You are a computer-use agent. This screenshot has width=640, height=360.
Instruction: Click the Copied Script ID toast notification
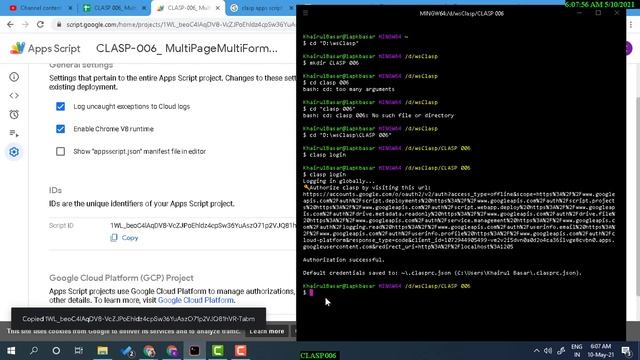tap(138, 319)
